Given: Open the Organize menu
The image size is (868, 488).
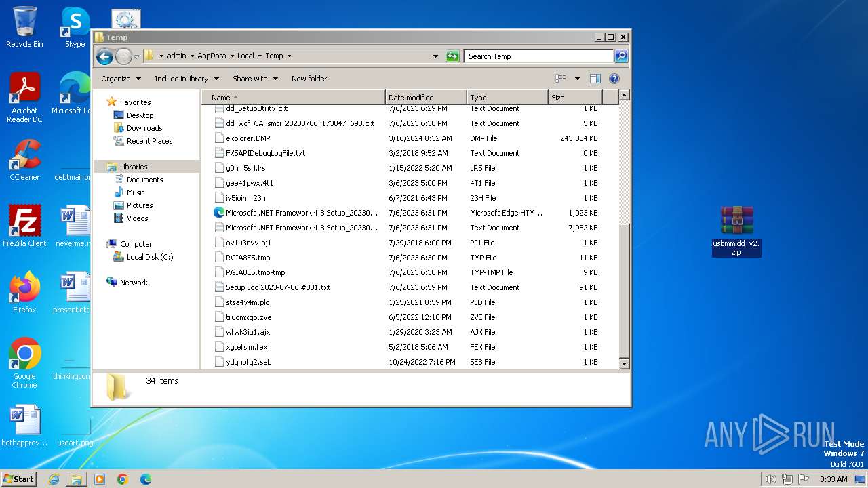Looking at the screenshot, I should tap(121, 79).
